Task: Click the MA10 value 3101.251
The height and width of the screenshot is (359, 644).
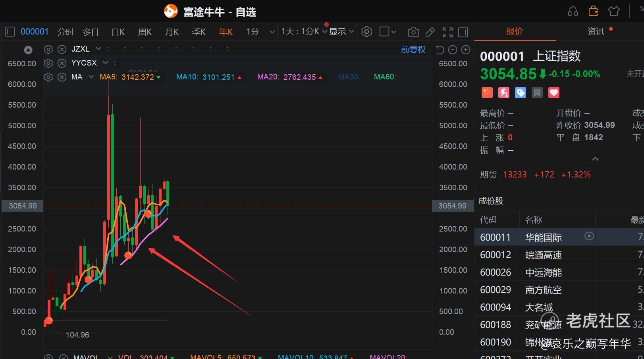Action: pos(218,77)
